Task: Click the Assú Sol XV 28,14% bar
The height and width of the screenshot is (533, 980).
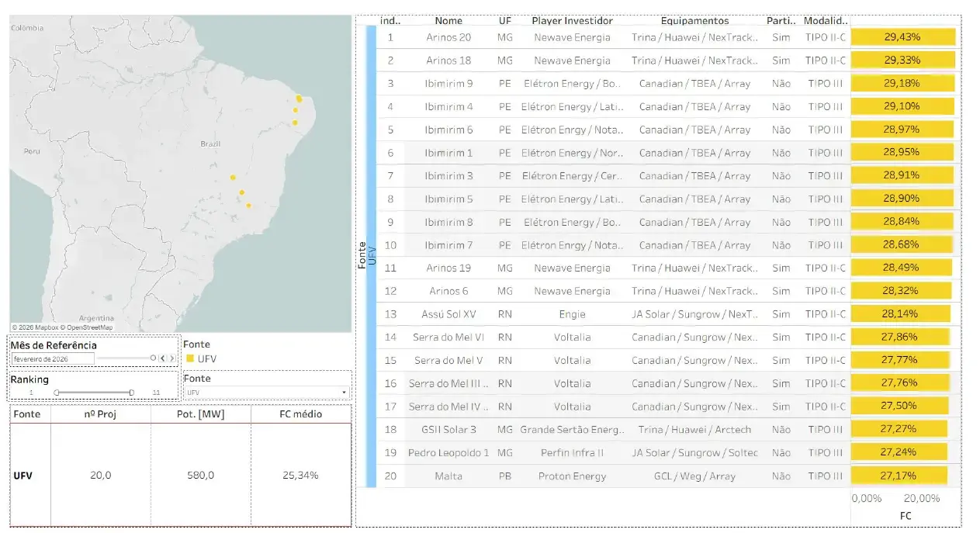Action: pyautogui.click(x=900, y=314)
